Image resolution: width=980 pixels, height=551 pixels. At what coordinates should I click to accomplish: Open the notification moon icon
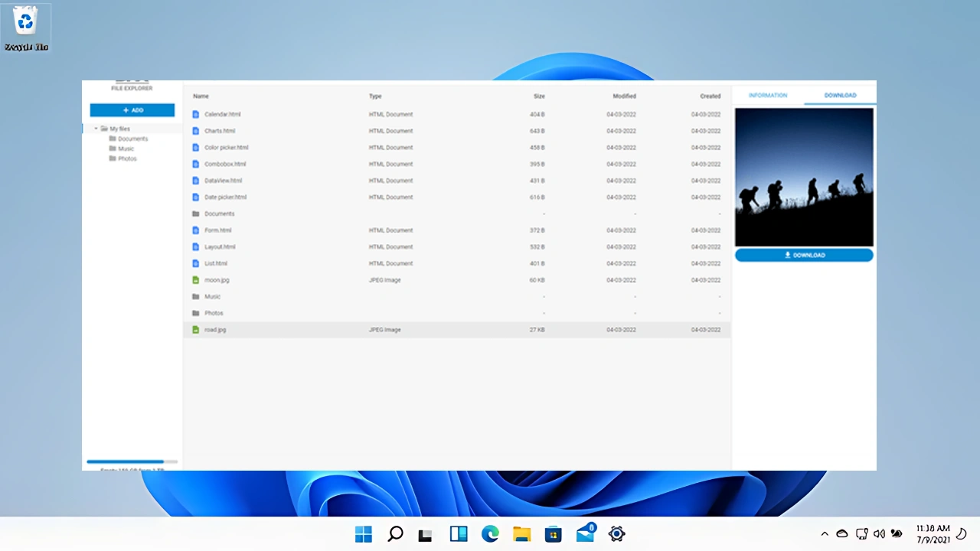(962, 534)
